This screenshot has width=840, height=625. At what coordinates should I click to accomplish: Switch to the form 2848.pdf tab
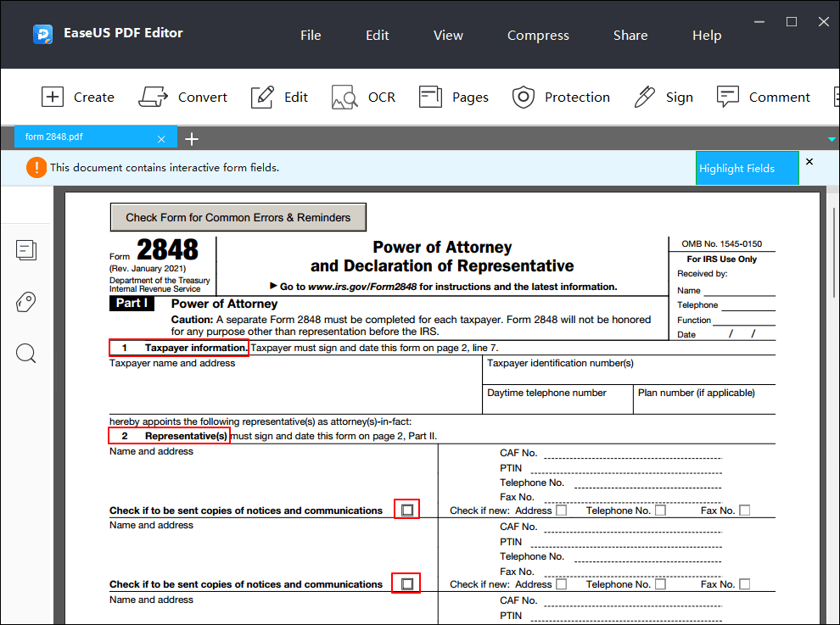(x=95, y=137)
